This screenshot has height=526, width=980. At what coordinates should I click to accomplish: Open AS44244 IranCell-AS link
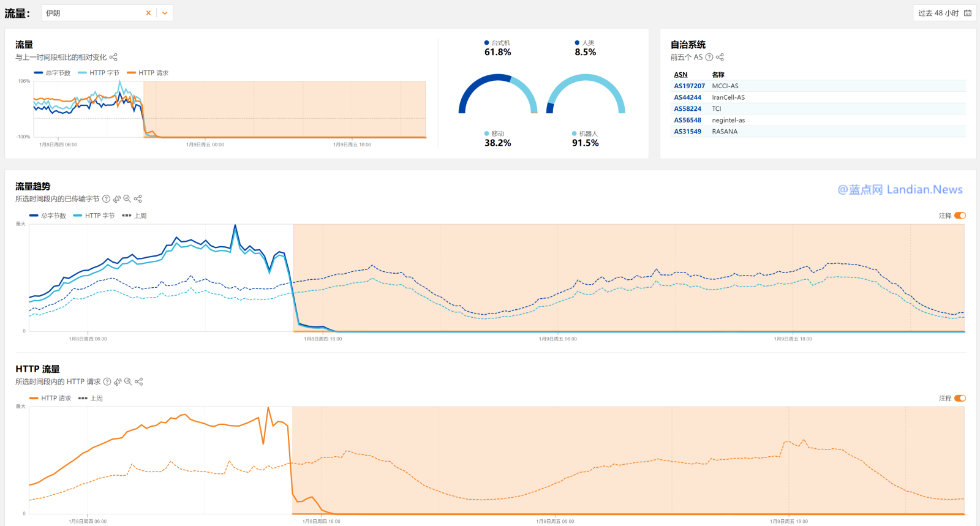(x=687, y=97)
